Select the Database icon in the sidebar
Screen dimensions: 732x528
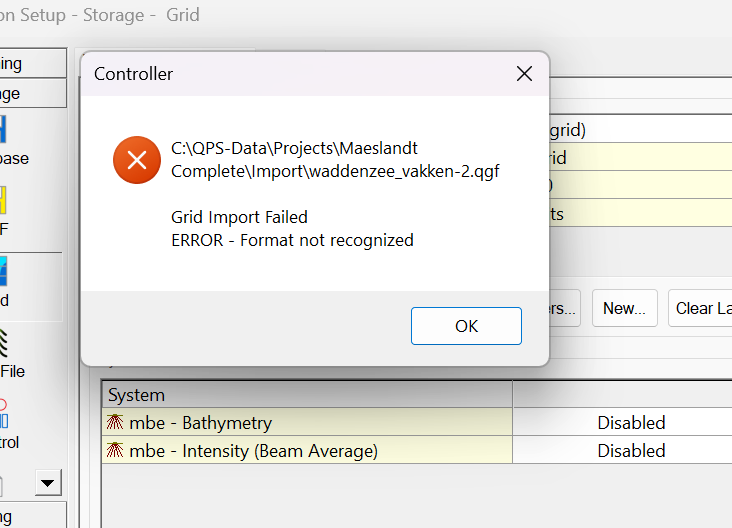click(x=5, y=130)
